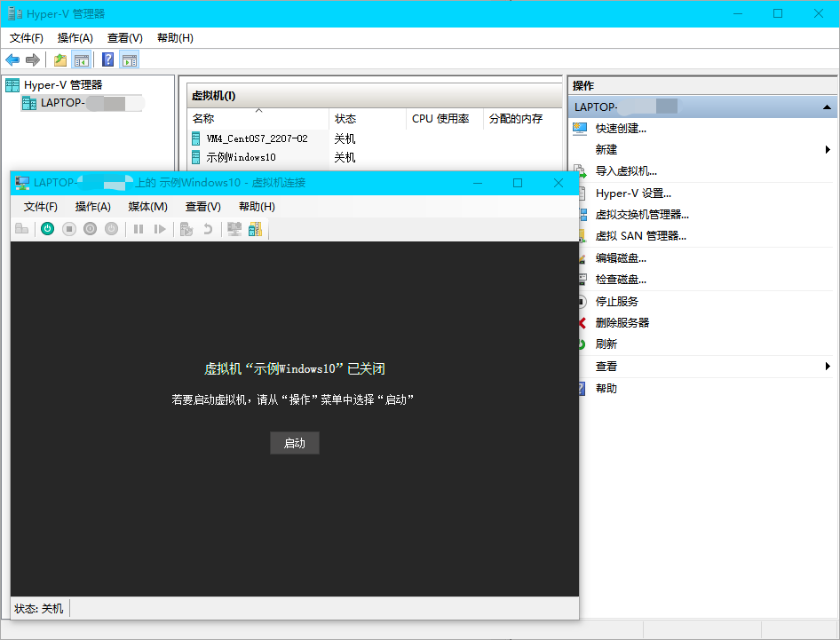Open 文件(F) menu in Hyper-V Manager
Image resolution: width=840 pixels, height=640 pixels.
[27, 38]
